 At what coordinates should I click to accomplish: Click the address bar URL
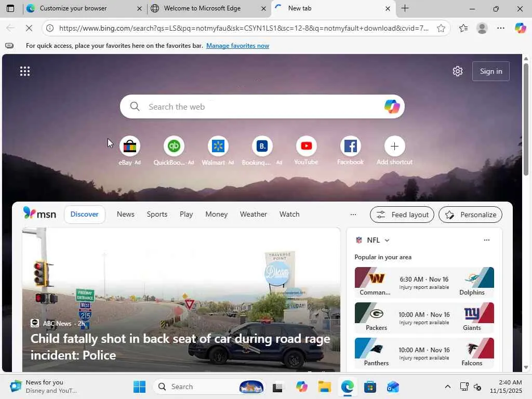[244, 28]
